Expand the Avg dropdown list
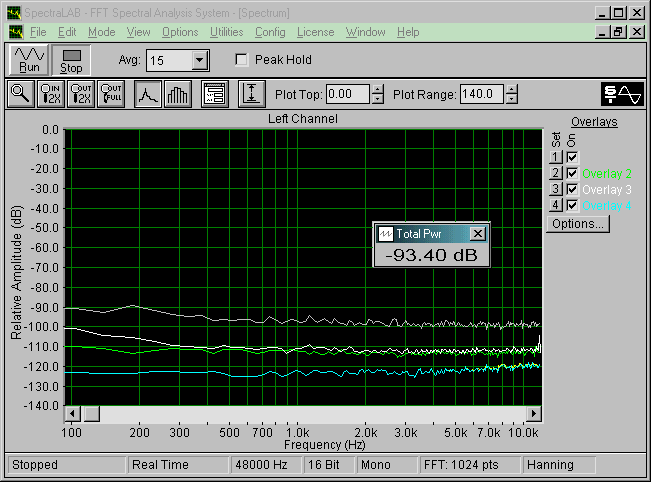 [200, 61]
